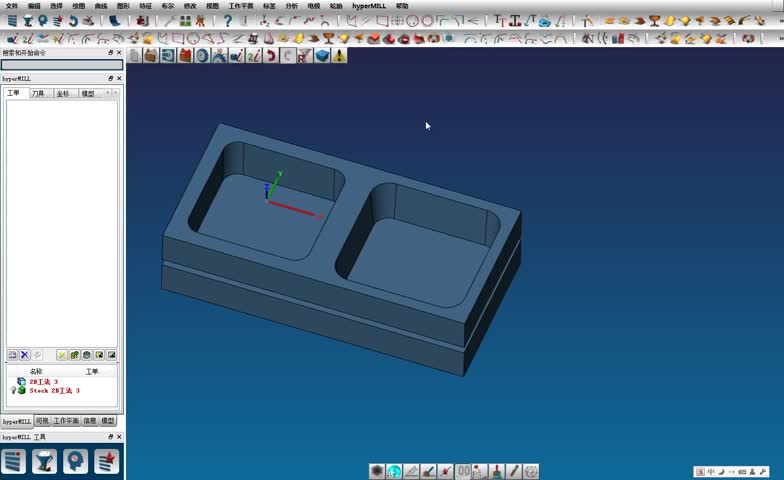Click the large job list icon in hyperMILL tools

tap(15, 461)
